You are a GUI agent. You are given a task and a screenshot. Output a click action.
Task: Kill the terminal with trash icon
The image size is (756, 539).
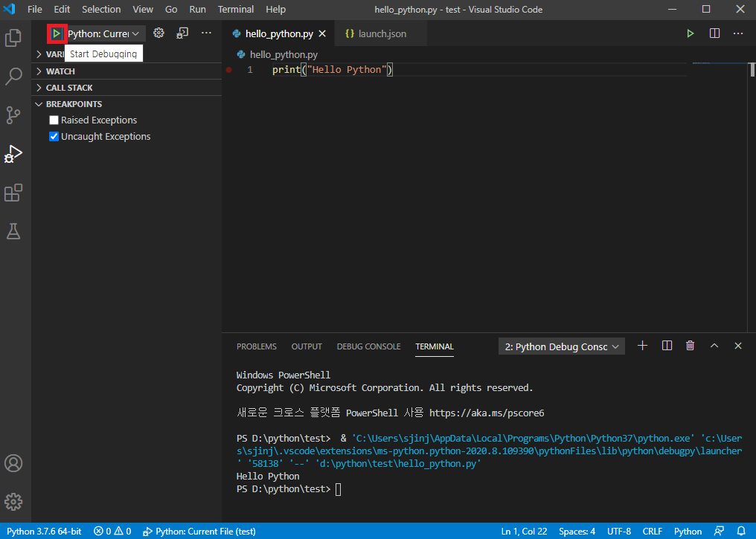(691, 346)
